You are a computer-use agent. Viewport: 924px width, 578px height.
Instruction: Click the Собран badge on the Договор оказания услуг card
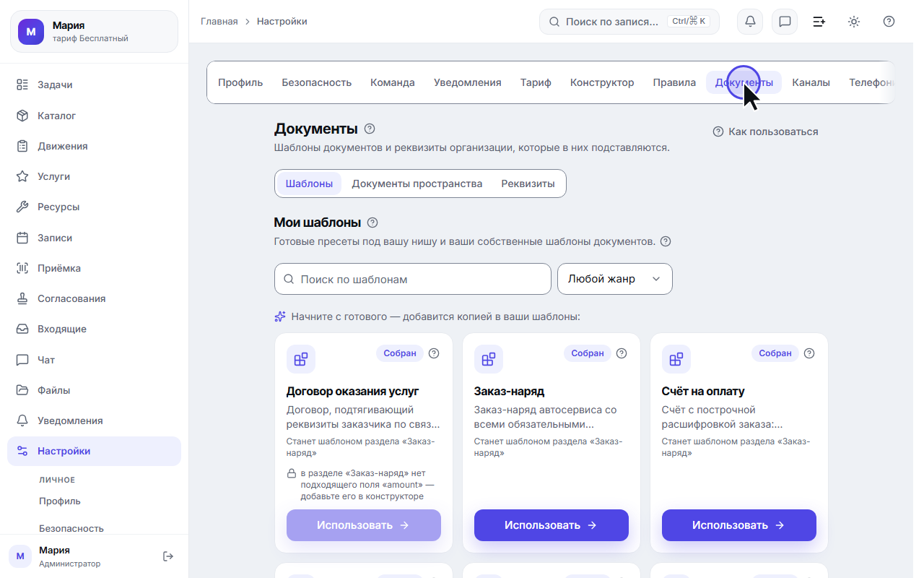coord(400,353)
